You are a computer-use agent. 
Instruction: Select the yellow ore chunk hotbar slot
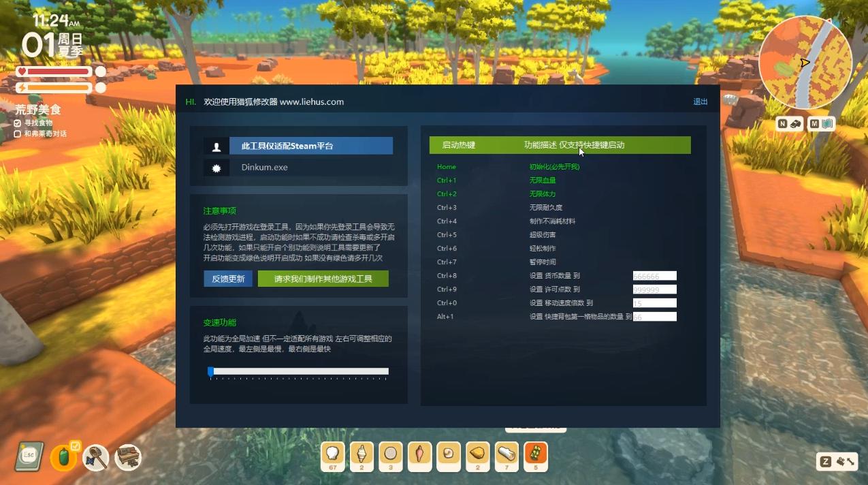click(x=478, y=456)
